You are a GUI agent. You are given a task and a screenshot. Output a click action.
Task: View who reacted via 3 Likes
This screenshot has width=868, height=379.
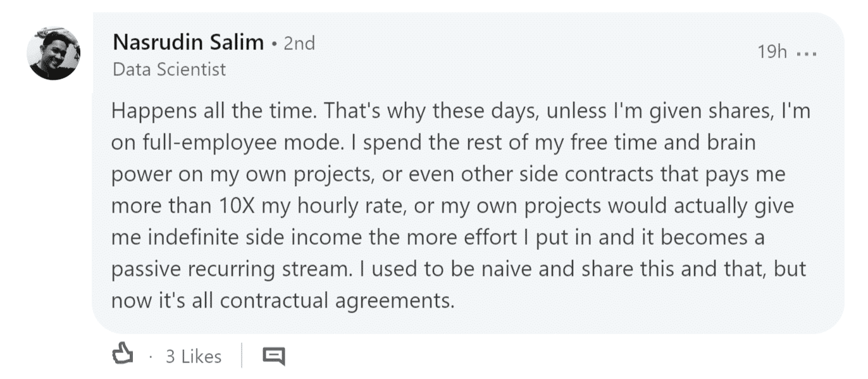[x=194, y=357]
